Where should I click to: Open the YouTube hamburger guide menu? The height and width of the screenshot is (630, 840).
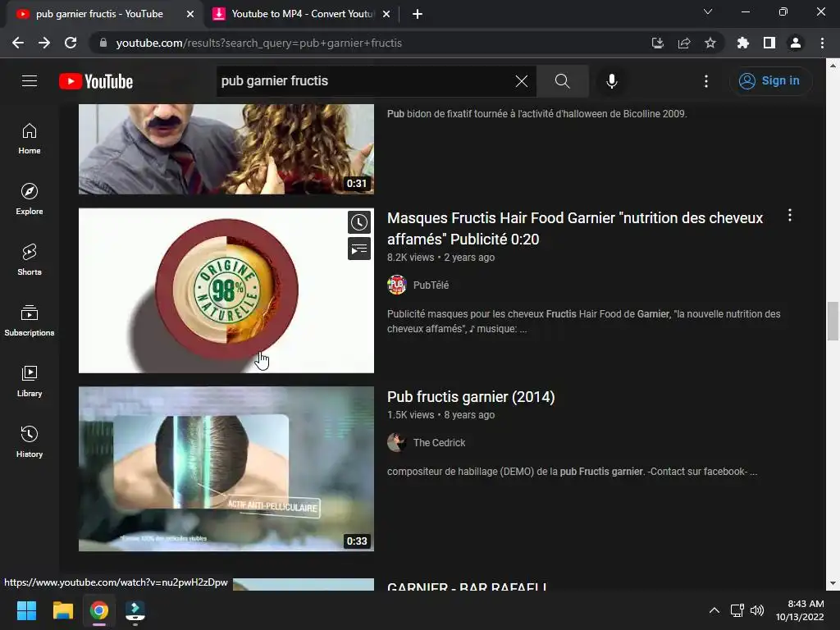click(x=30, y=81)
